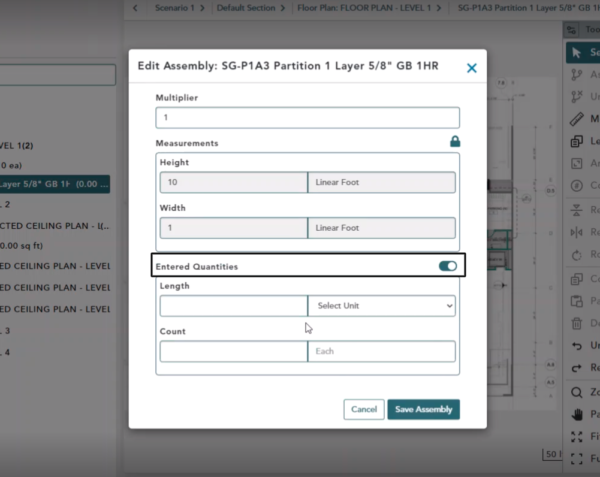
Task: Select the Count hash-circle tool
Action: pyautogui.click(x=576, y=186)
